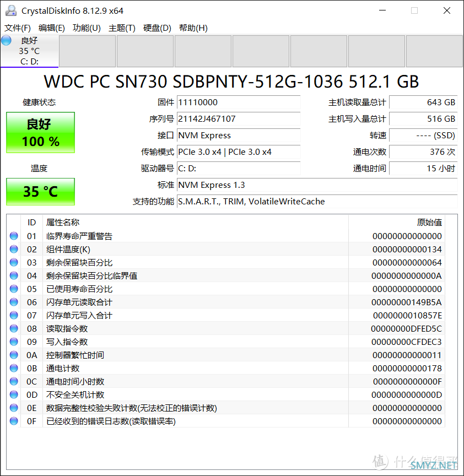This screenshot has height=476, width=464.
Task: Open the 帮助(H) menu
Action: 193,28
